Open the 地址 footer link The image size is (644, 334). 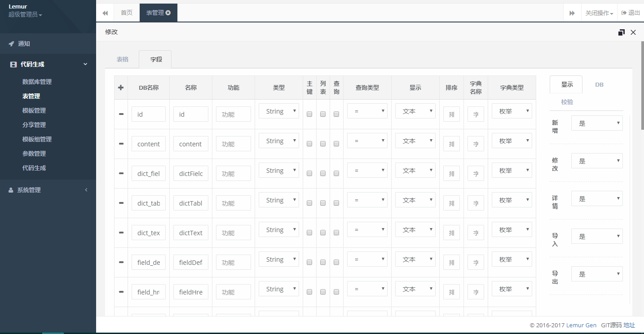click(x=629, y=325)
